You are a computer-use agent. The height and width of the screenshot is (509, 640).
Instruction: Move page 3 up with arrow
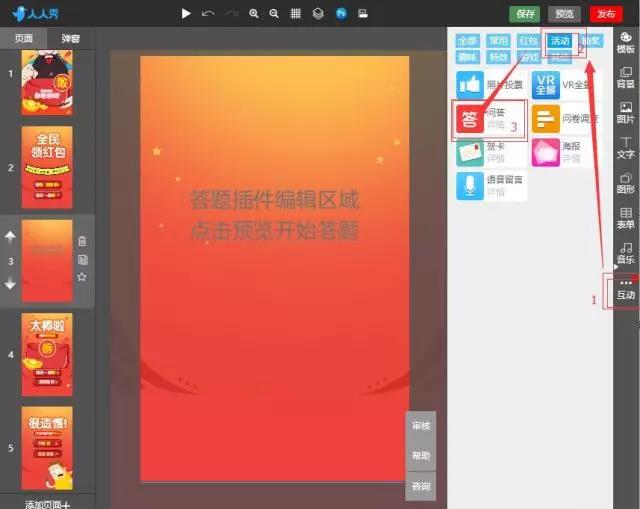click(10, 237)
